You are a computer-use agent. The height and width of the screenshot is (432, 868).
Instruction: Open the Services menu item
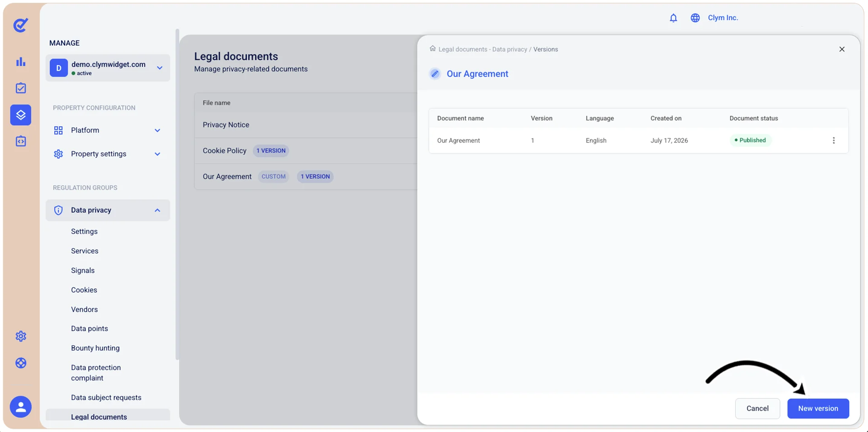click(85, 251)
